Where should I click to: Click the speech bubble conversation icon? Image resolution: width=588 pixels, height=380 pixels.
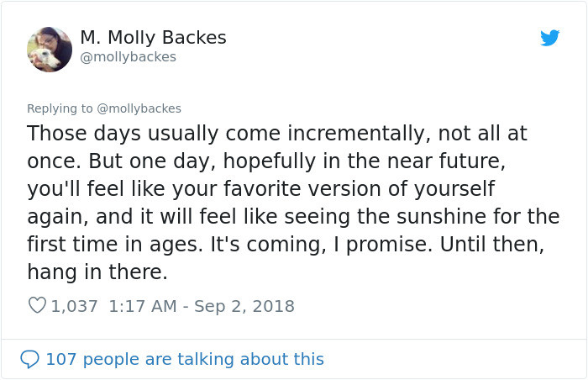29,359
